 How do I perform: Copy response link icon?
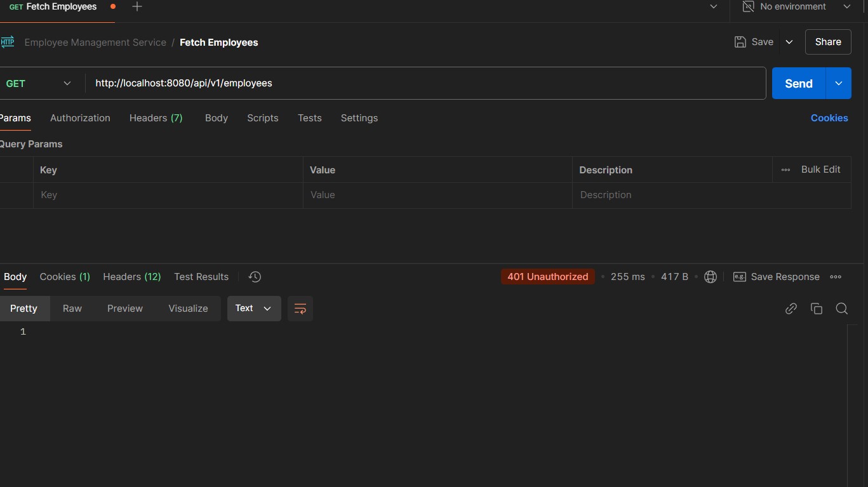click(791, 309)
